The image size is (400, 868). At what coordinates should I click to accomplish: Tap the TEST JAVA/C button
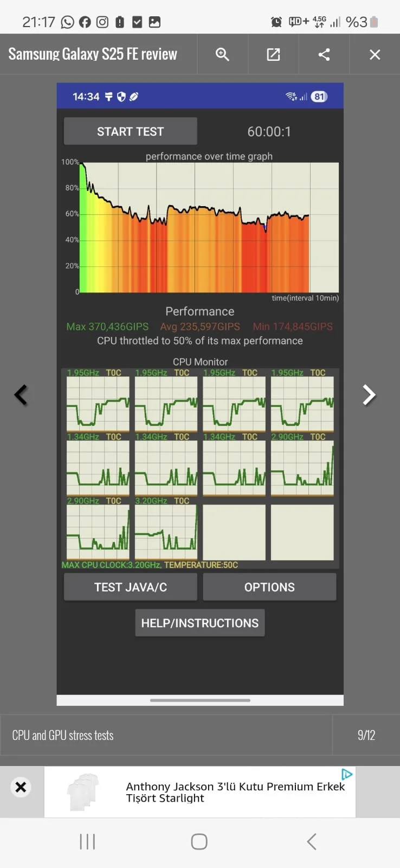coord(130,587)
